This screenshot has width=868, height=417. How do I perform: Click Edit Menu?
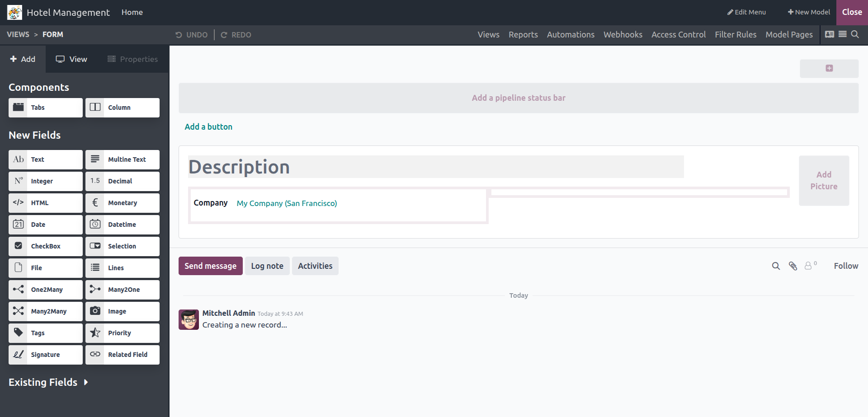tap(746, 12)
